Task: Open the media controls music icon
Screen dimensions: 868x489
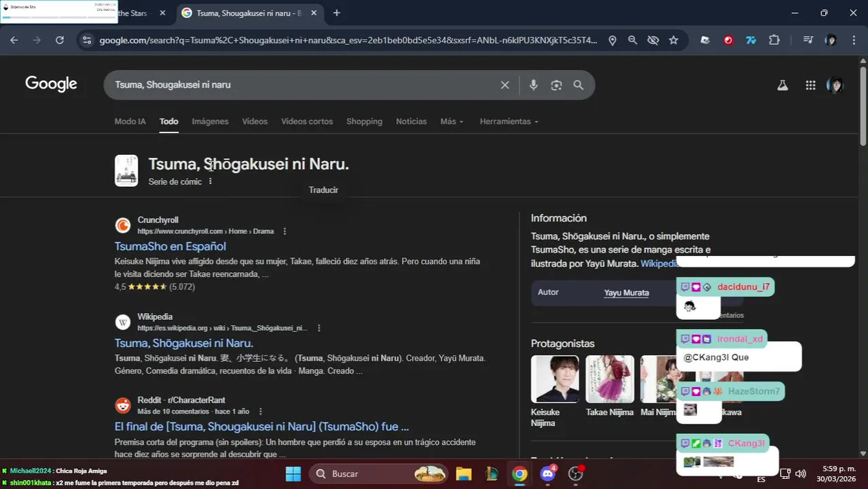Action: [x=808, y=40]
